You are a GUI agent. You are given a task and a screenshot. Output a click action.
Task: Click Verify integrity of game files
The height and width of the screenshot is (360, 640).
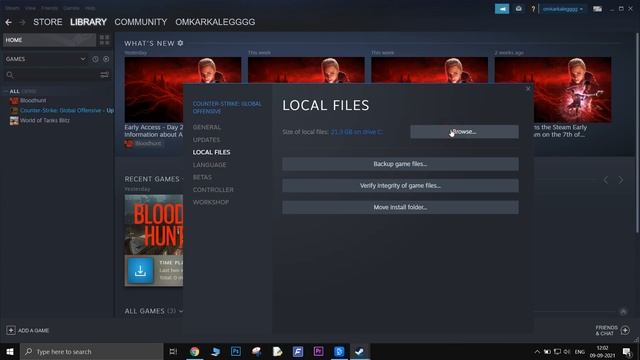(400, 186)
